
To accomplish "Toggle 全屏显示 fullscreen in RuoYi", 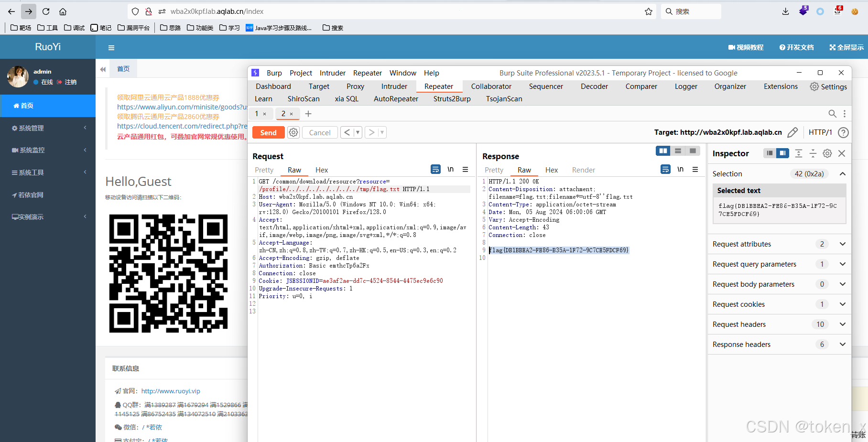I will [846, 47].
